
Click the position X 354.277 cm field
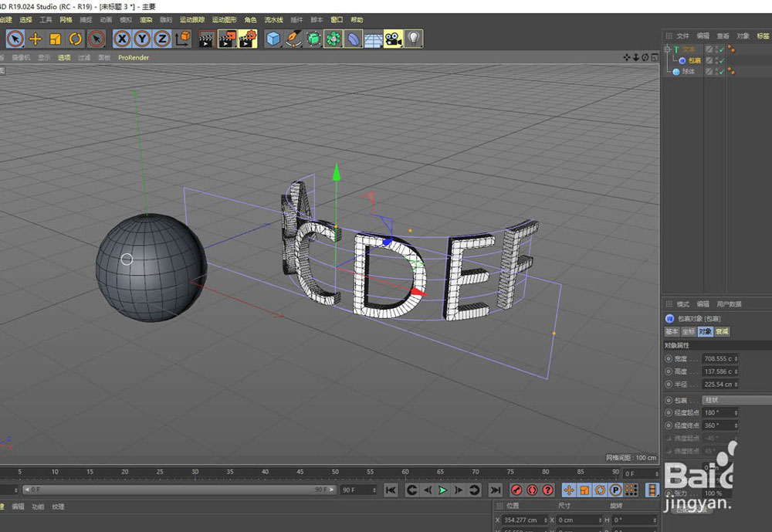525,520
